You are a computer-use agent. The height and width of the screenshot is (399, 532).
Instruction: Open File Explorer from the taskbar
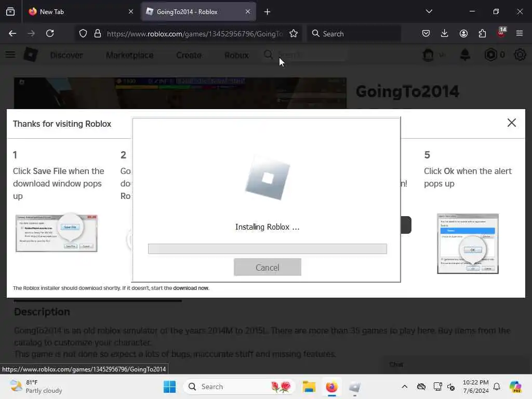(x=309, y=387)
